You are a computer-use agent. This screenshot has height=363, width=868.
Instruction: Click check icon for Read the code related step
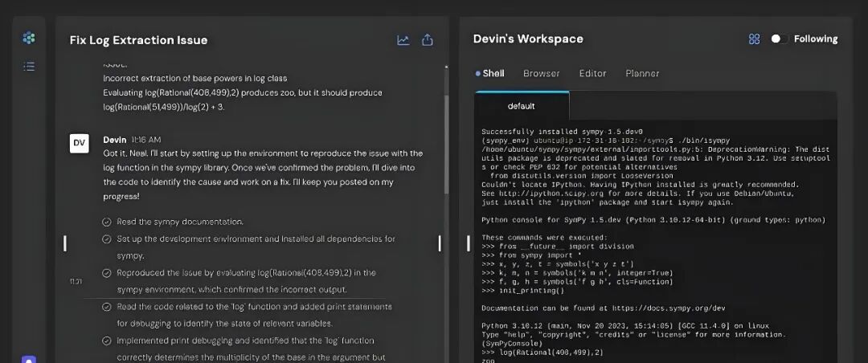click(107, 307)
